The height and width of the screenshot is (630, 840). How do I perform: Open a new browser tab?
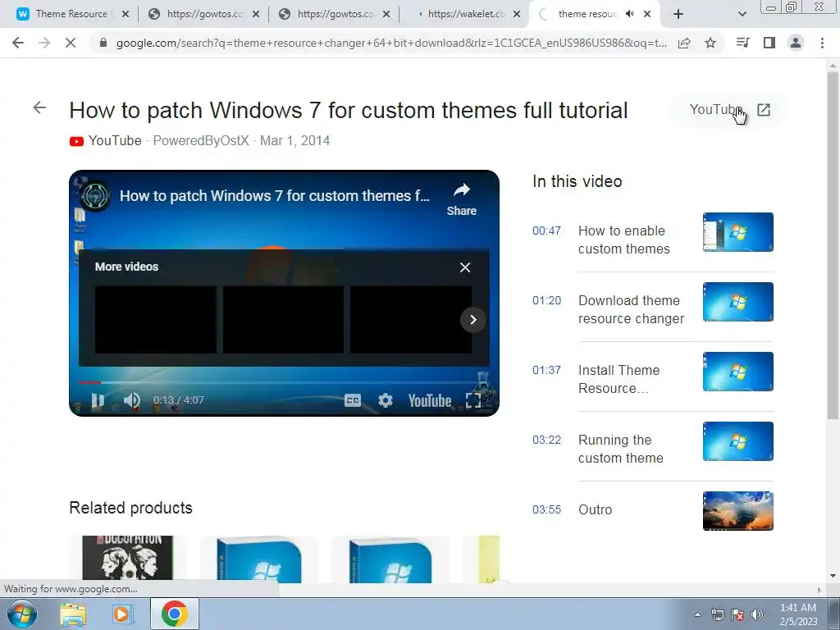coord(678,14)
